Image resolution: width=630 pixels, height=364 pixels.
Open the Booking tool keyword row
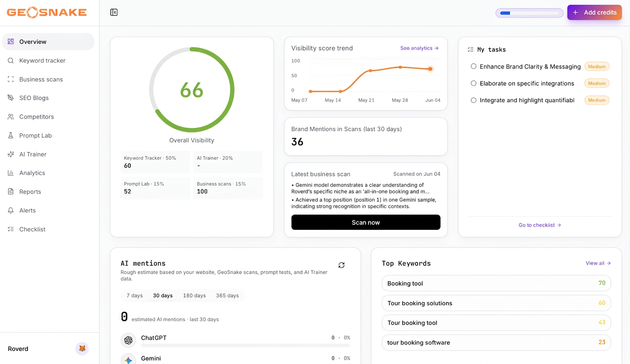click(x=496, y=283)
